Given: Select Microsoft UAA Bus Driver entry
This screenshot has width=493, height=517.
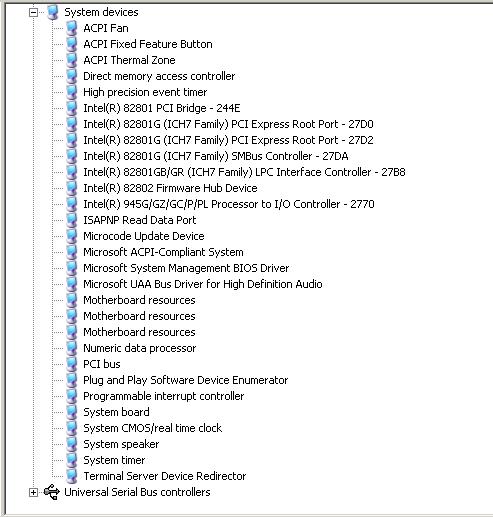Looking at the screenshot, I should tap(203, 284).
